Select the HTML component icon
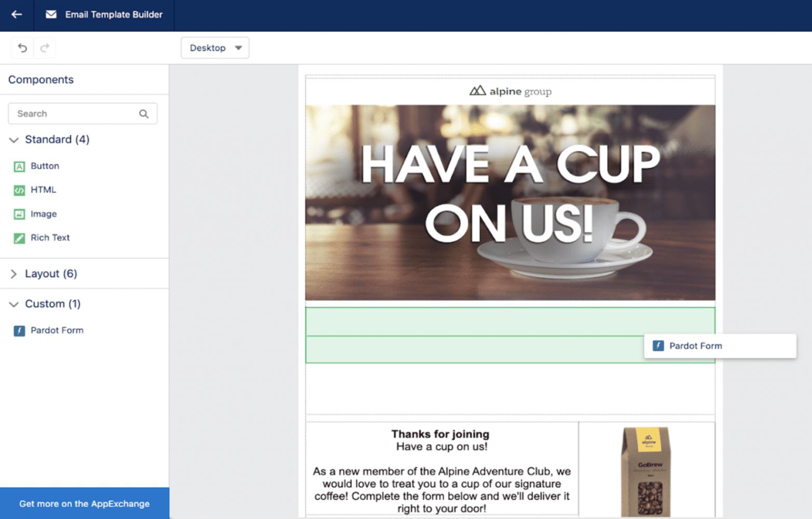The width and height of the screenshot is (812, 519). [19, 190]
